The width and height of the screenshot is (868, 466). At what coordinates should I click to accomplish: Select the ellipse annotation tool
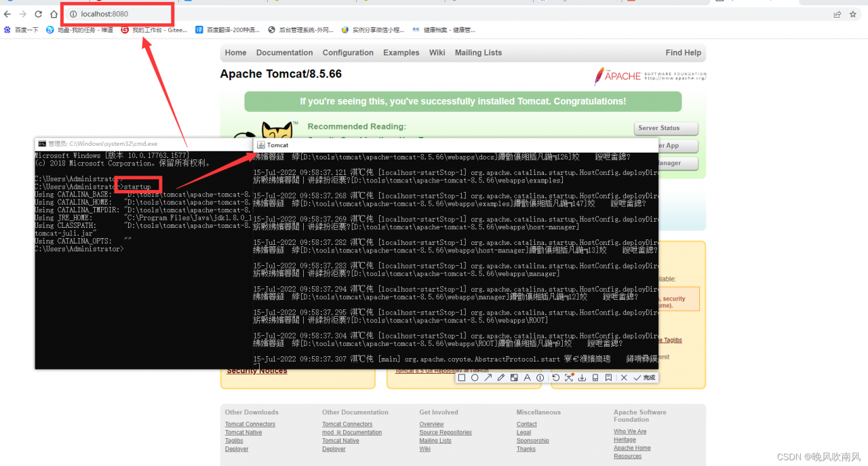475,378
